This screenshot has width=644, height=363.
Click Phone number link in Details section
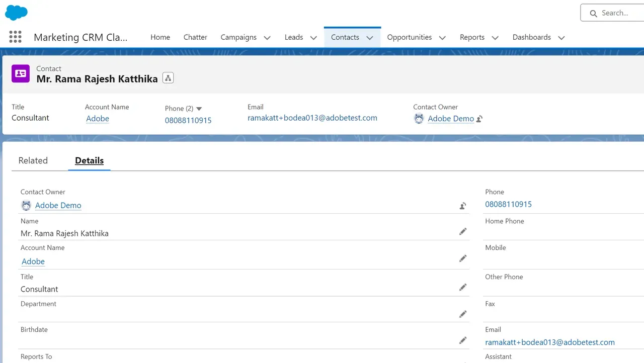tap(509, 204)
